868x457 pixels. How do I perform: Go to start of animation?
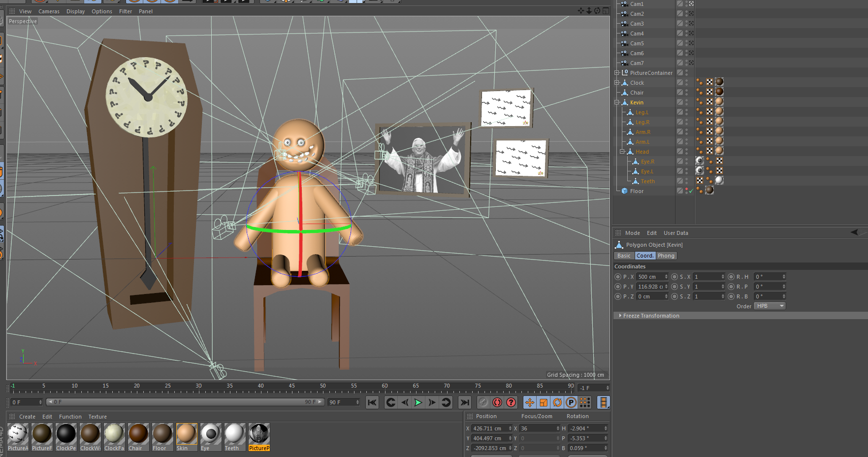point(372,402)
